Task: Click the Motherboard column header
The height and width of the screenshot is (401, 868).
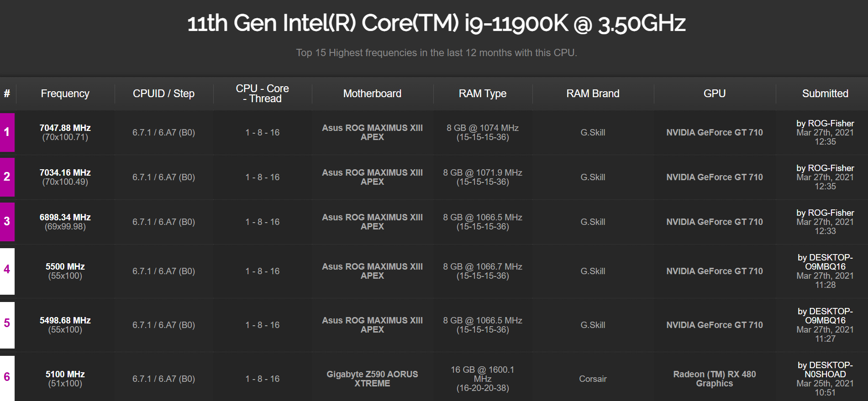Action: click(372, 94)
